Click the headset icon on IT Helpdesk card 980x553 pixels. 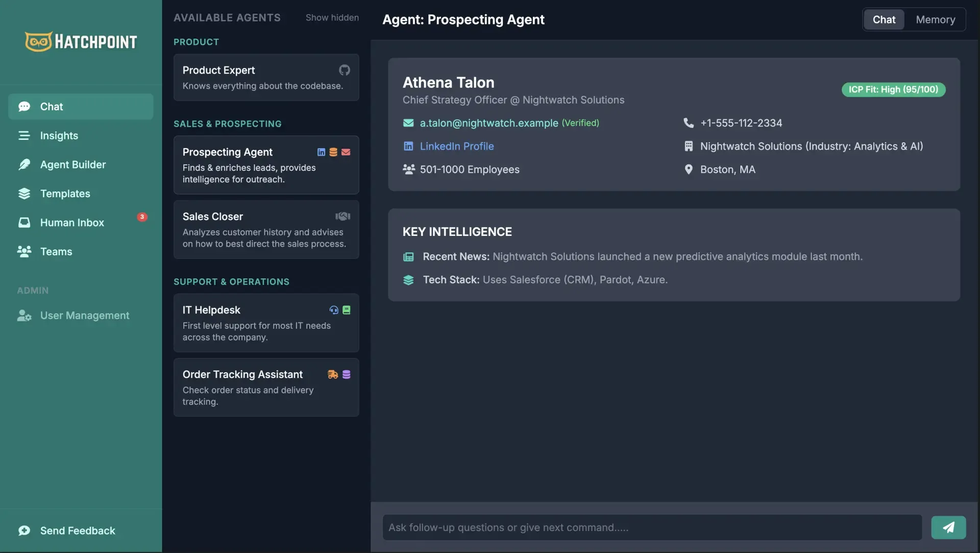click(x=333, y=310)
